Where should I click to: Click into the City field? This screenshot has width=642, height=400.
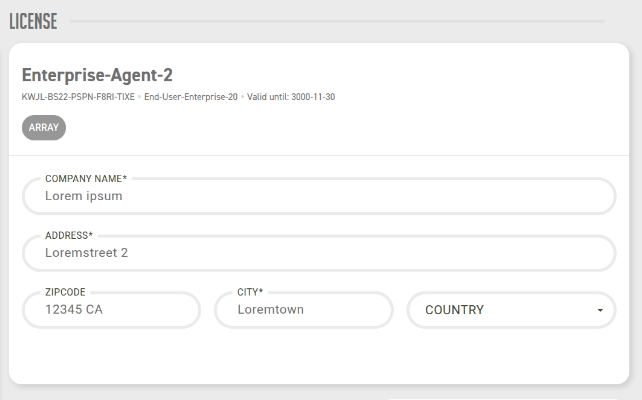[304, 310]
